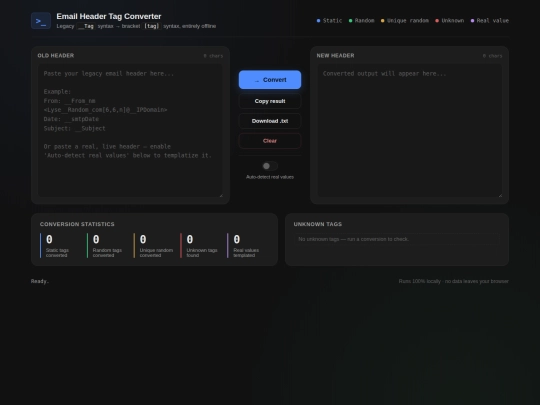Screen dimensions: 540x405
Task: Enable the Auto-detect real values switch
Action: pos(270,166)
